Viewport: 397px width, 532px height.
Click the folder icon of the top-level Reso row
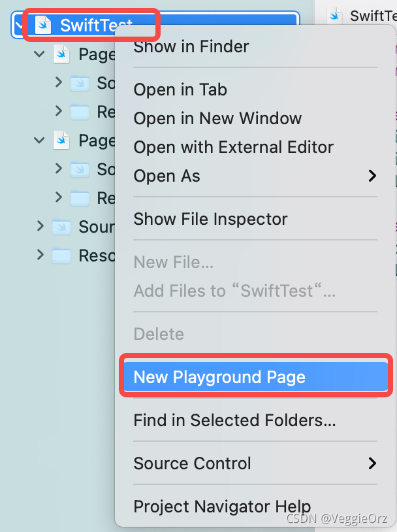(x=61, y=256)
